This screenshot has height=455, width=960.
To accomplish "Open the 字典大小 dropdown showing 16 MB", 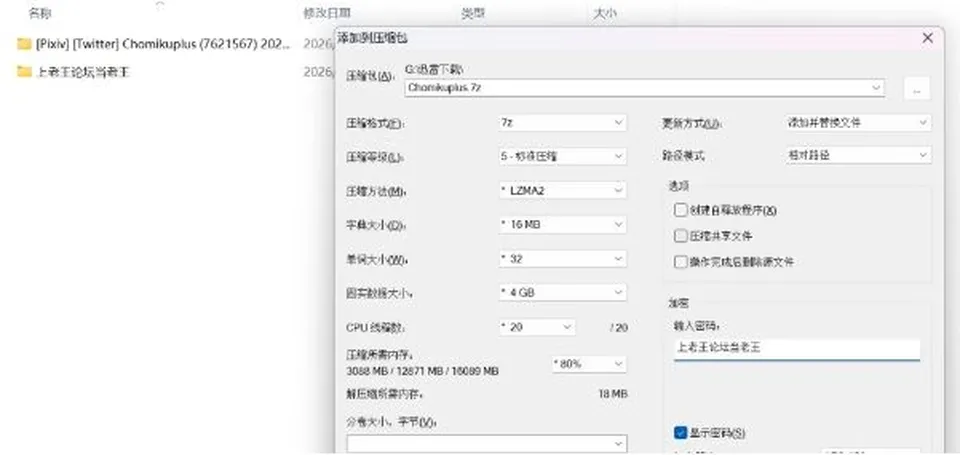I will (563, 225).
